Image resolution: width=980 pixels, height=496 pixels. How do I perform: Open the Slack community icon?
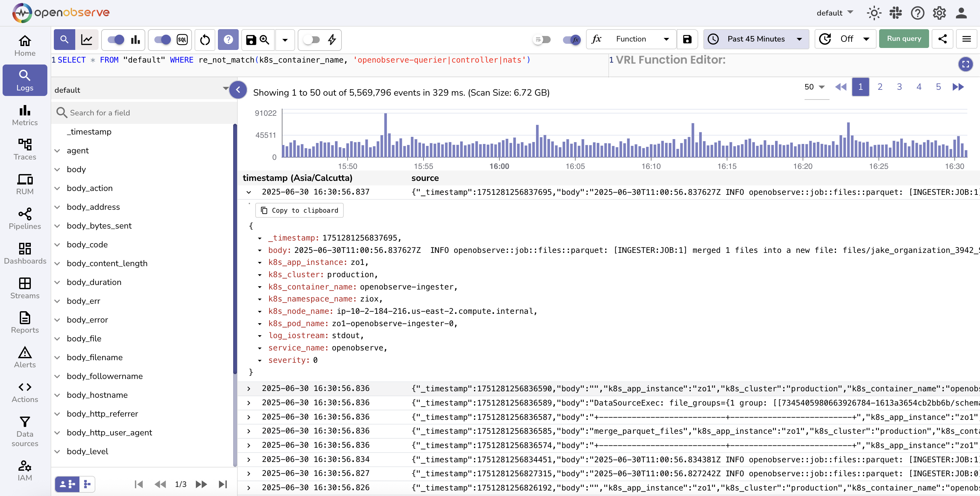(896, 13)
